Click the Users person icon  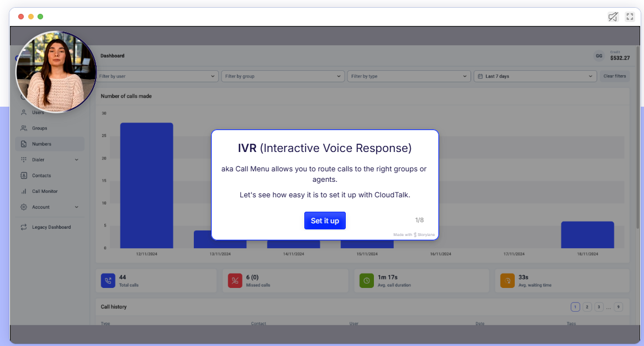click(x=24, y=112)
